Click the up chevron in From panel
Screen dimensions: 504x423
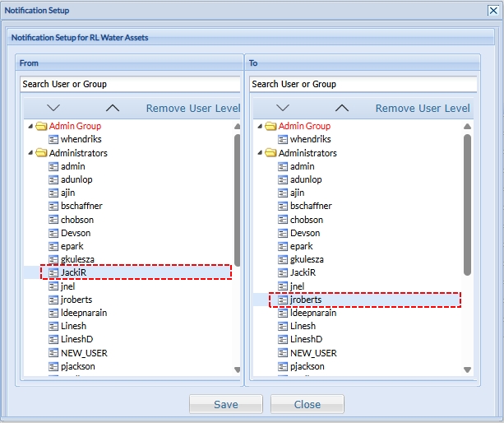(113, 108)
